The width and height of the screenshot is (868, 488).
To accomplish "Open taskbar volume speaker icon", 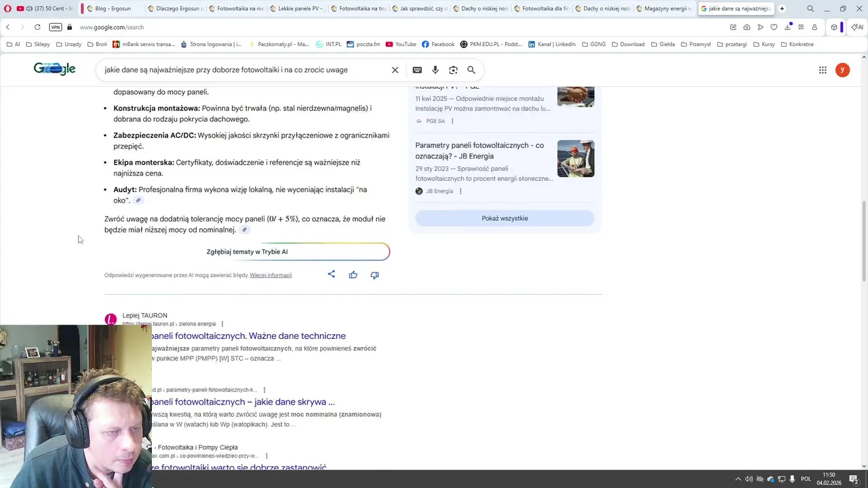I will click(749, 479).
